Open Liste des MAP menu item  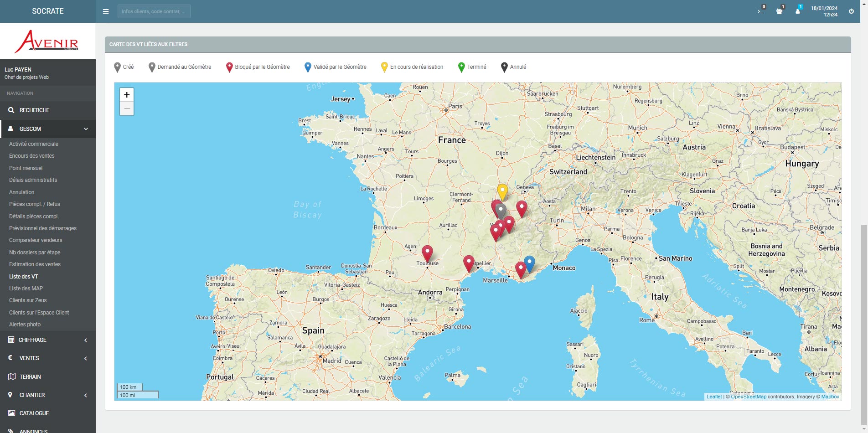pyautogui.click(x=26, y=289)
